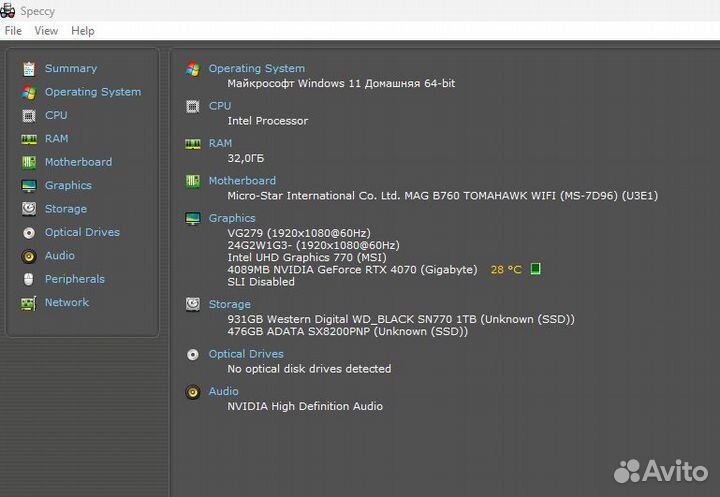The width and height of the screenshot is (720, 497).
Task: Click the 28 °C GPU temperature value
Action: pyautogui.click(x=506, y=270)
